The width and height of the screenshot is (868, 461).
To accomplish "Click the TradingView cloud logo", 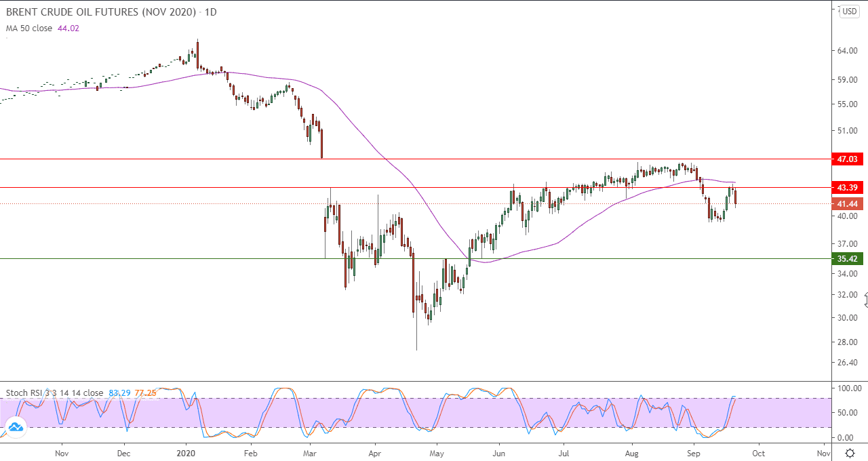I will [x=15, y=427].
